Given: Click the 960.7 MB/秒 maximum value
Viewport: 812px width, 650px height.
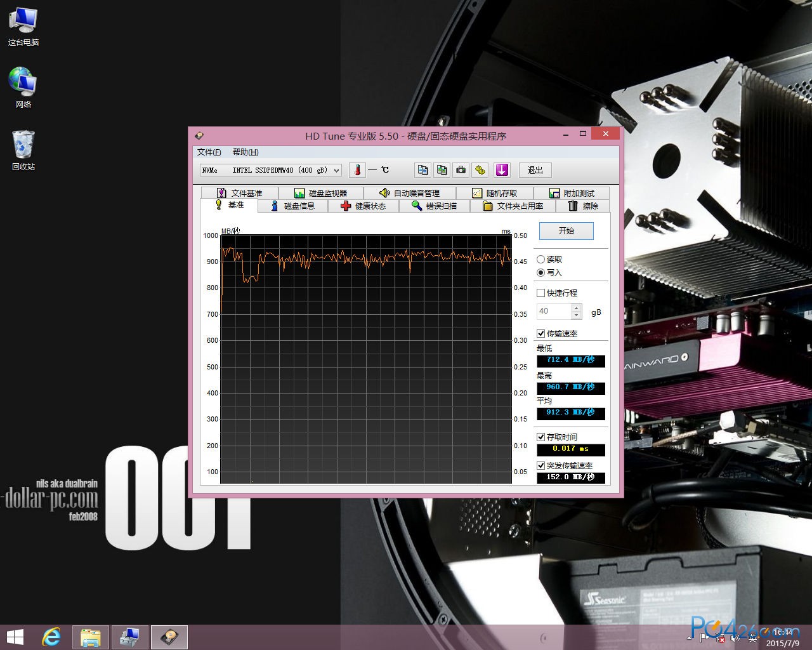Looking at the screenshot, I should click(x=571, y=387).
